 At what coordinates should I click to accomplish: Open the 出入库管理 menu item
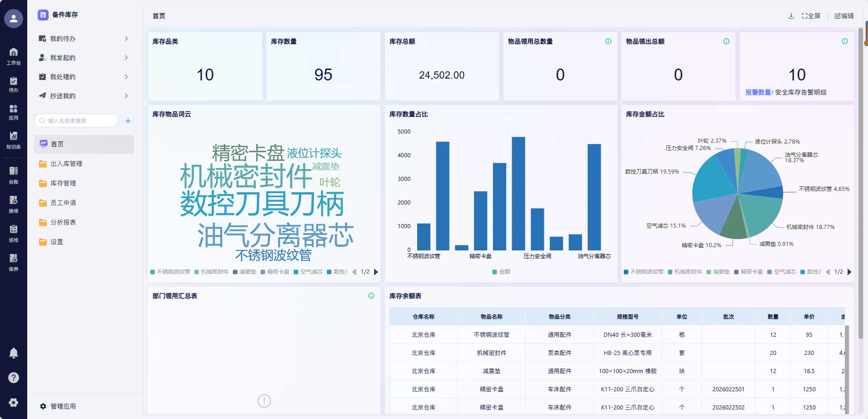tap(67, 164)
